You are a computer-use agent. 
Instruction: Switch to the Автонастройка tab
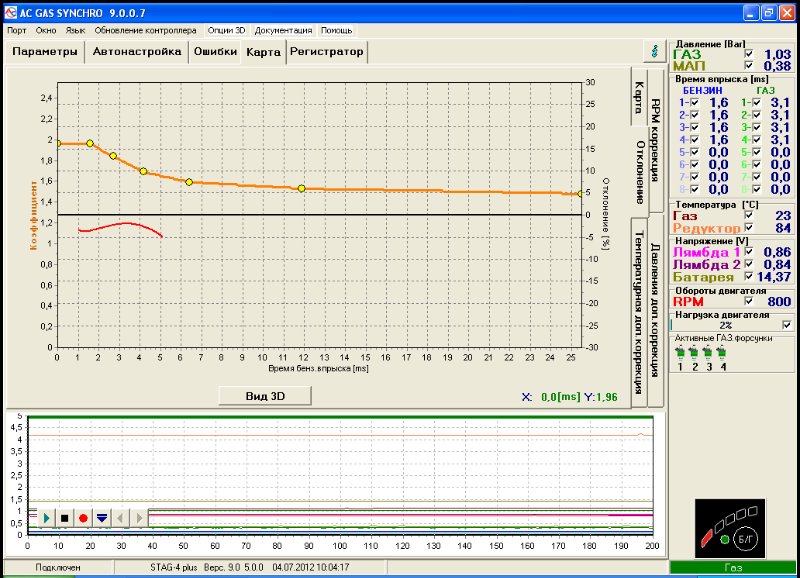pos(136,51)
